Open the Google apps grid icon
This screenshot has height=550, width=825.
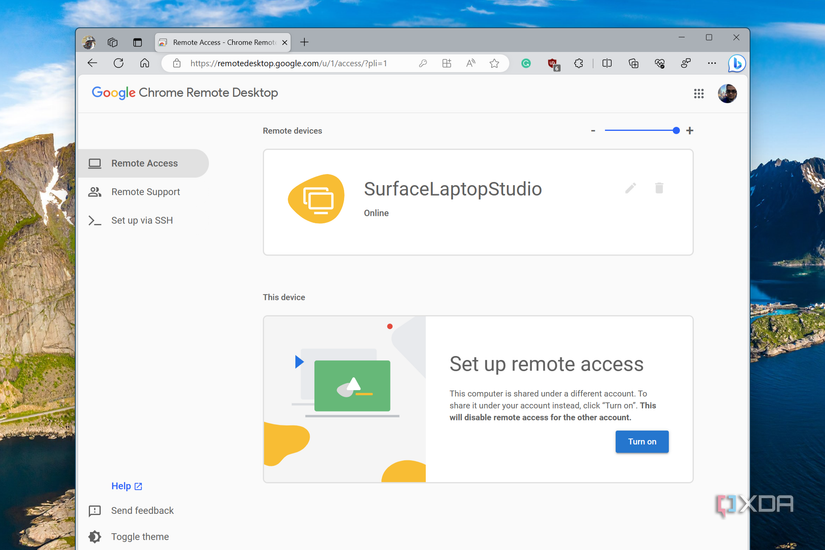[699, 93]
